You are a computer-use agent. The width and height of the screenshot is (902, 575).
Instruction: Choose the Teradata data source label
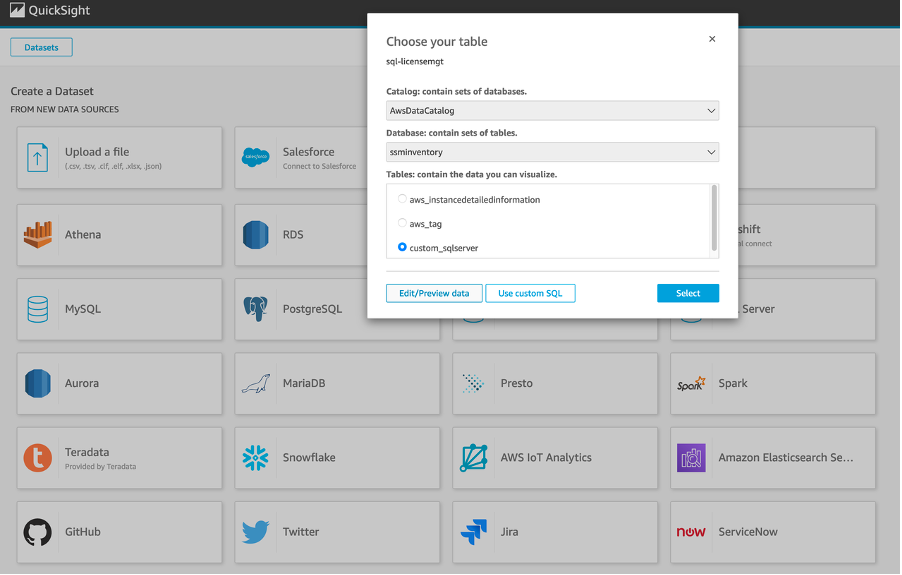click(x=87, y=452)
